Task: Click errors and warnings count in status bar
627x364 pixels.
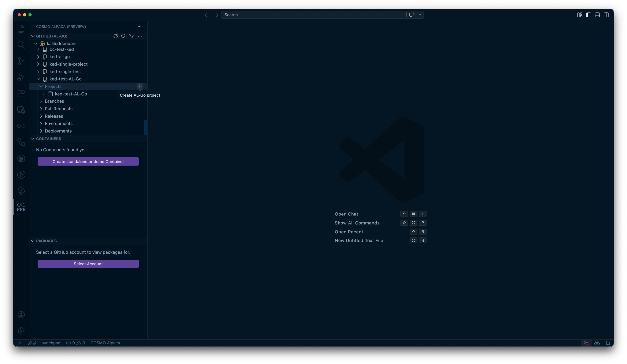Action: pos(76,343)
